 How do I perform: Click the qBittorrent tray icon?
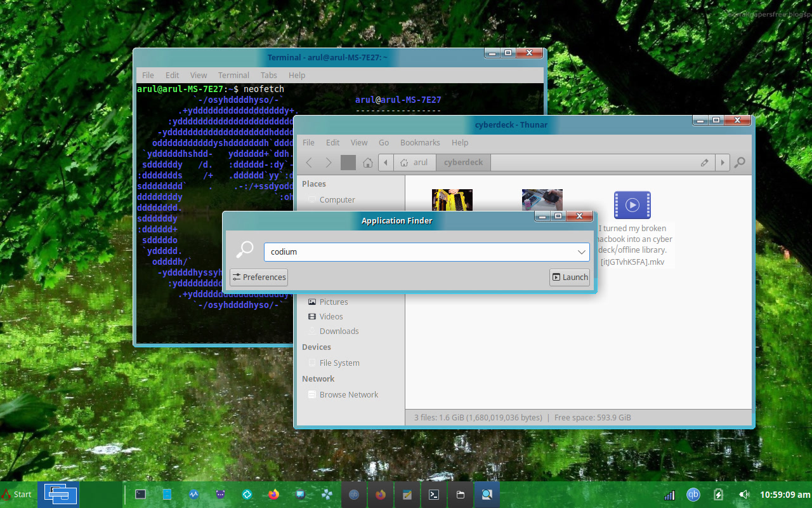coord(693,494)
